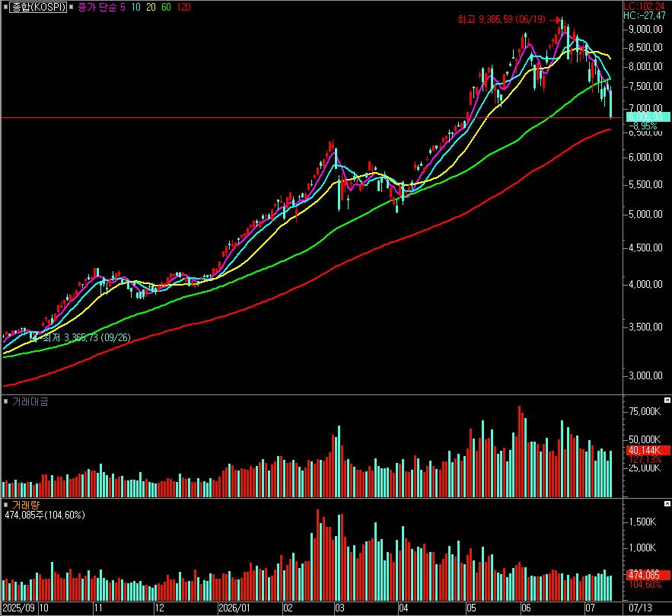672x616 pixels.
Task: Click the red 474,085 volume tag
Action: [x=648, y=576]
